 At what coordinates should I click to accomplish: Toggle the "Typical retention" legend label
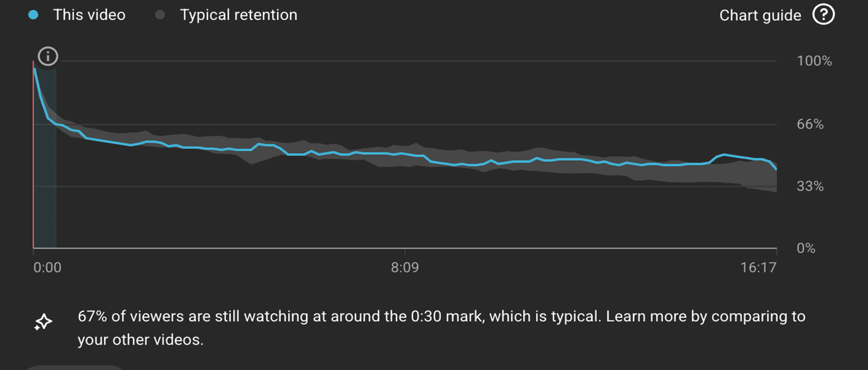coord(238,15)
